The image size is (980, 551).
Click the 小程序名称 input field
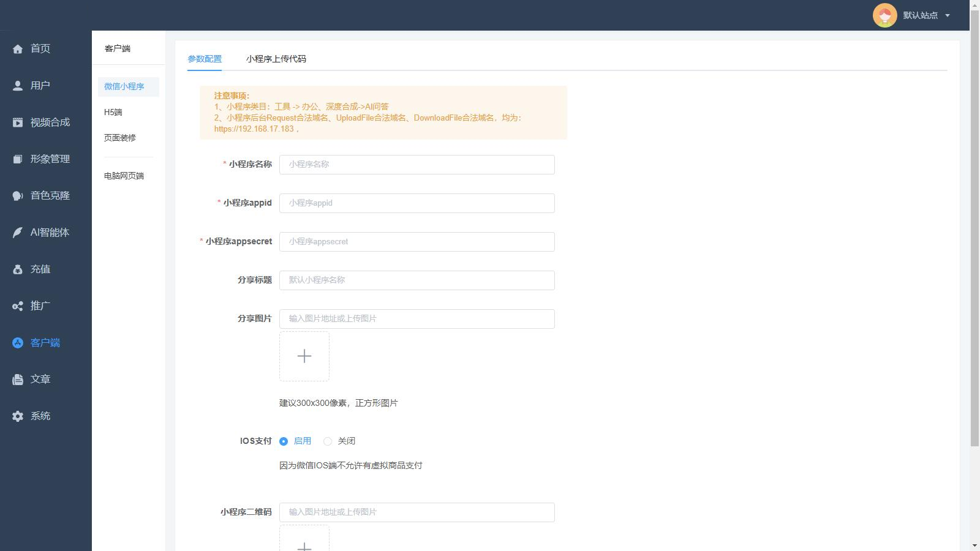[417, 164]
